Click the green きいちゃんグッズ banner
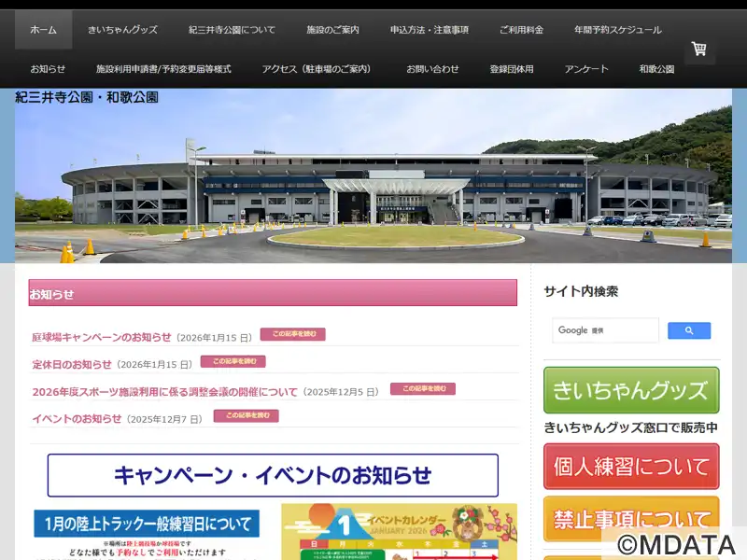The width and height of the screenshot is (747, 560). tap(631, 390)
